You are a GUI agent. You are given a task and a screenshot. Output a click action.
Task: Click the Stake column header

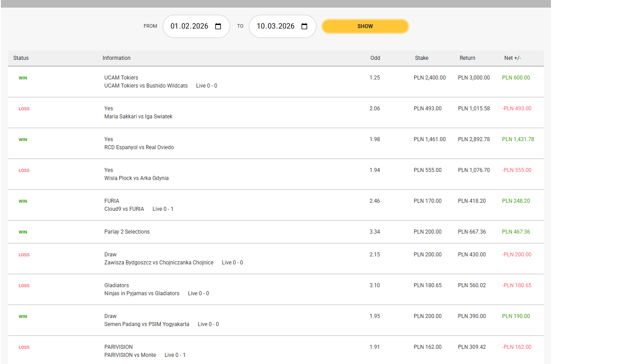(421, 58)
